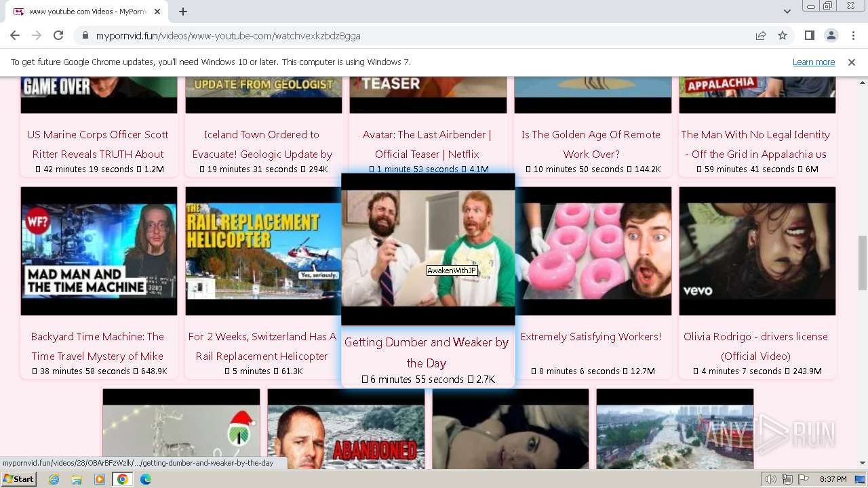This screenshot has height=488, width=868.
Task: Click the GAME OVER thumbnail
Action: (99, 95)
